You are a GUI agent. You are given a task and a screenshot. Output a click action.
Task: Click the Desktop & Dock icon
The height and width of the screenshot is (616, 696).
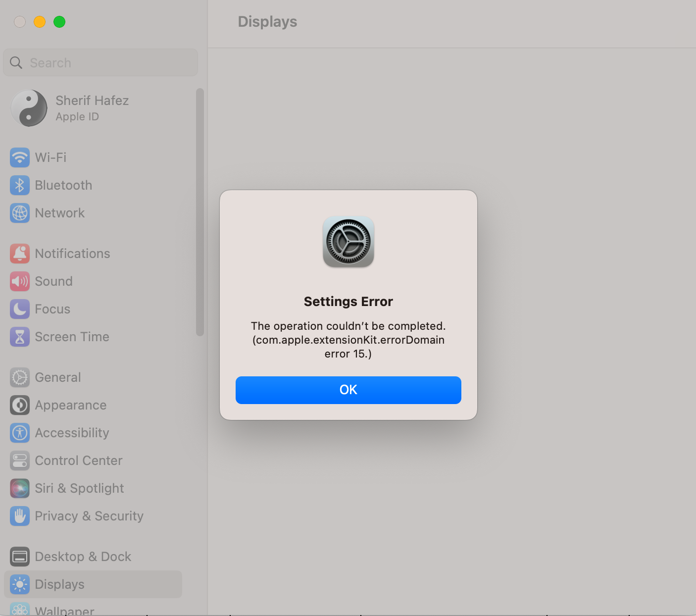coord(20,557)
